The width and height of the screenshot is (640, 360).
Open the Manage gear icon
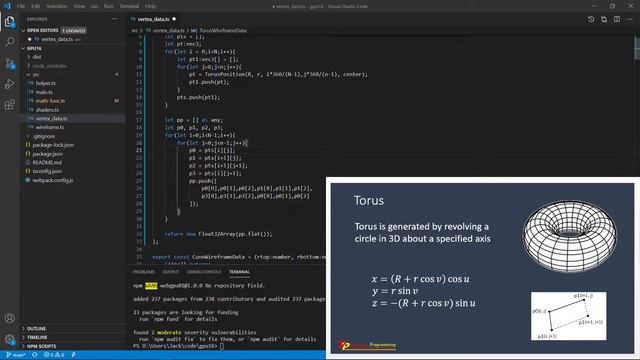click(9, 339)
